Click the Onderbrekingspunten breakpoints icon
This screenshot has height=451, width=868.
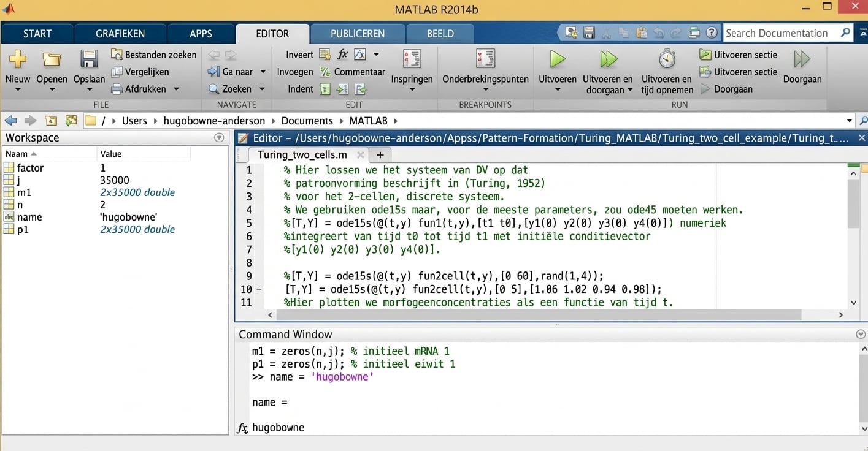tap(485, 59)
